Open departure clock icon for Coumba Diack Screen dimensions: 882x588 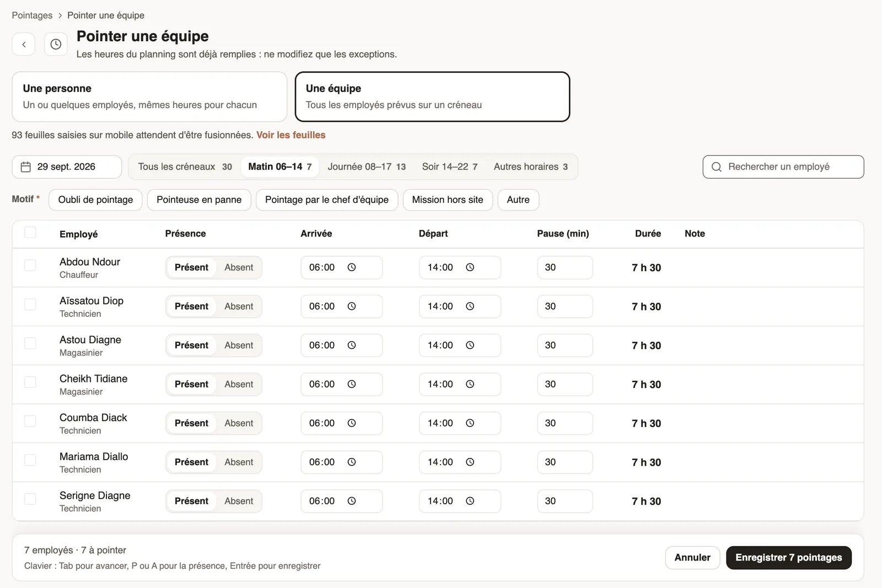pos(470,423)
